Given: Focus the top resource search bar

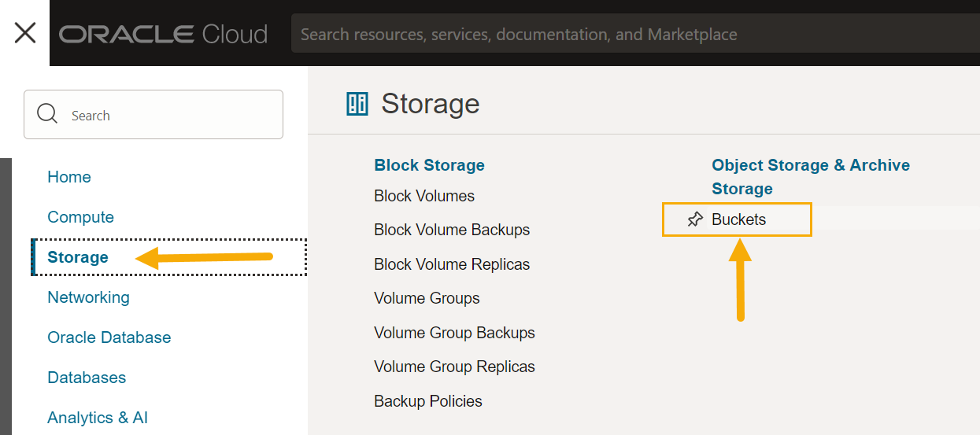Looking at the screenshot, I should pos(630,35).
